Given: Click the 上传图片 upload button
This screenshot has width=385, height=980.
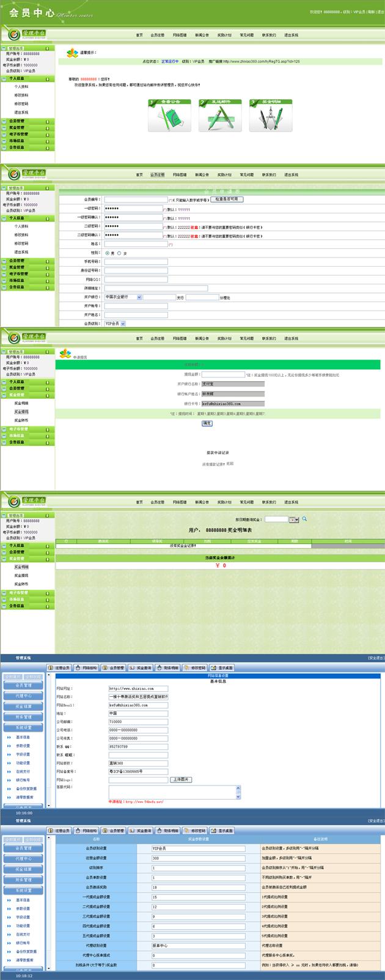Looking at the screenshot, I should pyautogui.click(x=181, y=779).
